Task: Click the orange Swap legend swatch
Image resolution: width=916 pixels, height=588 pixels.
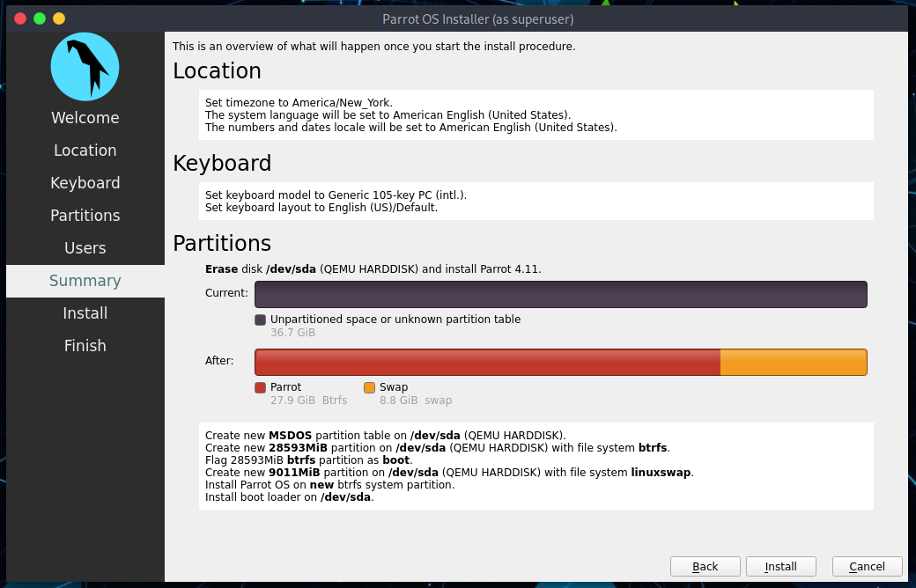Action: [369, 387]
